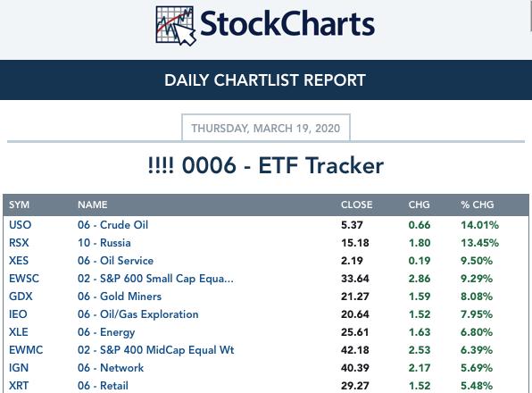
Task: Click the XES ticker symbol
Action: click(19, 261)
